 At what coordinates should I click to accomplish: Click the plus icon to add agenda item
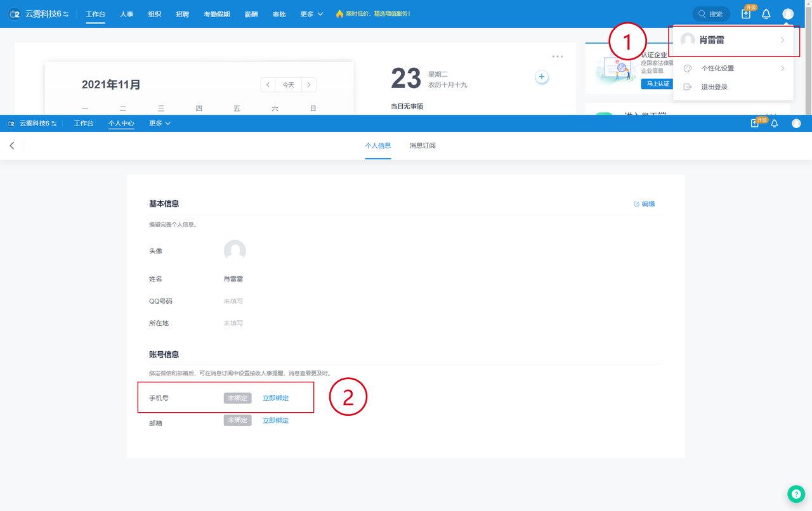(542, 77)
